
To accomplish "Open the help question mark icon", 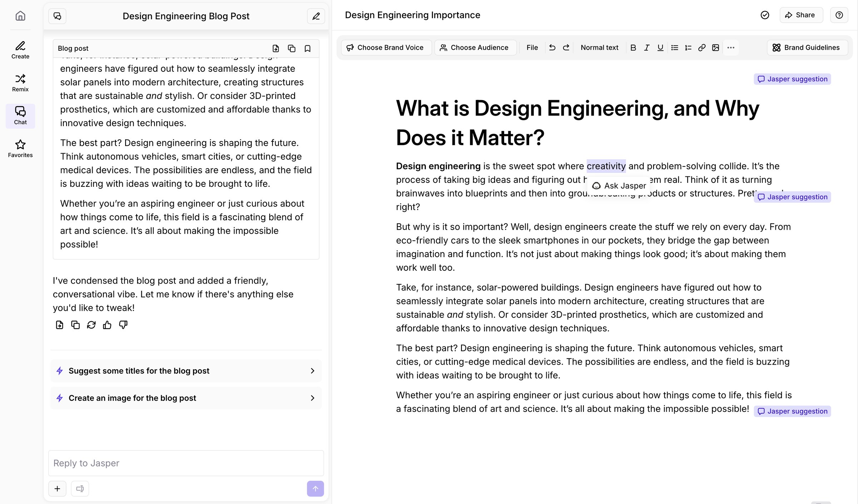I will [839, 15].
